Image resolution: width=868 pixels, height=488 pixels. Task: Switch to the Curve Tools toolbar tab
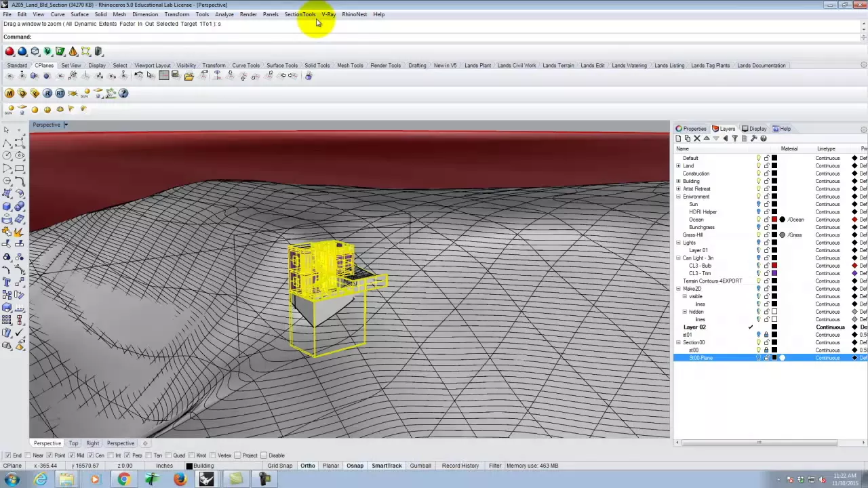[x=245, y=66]
